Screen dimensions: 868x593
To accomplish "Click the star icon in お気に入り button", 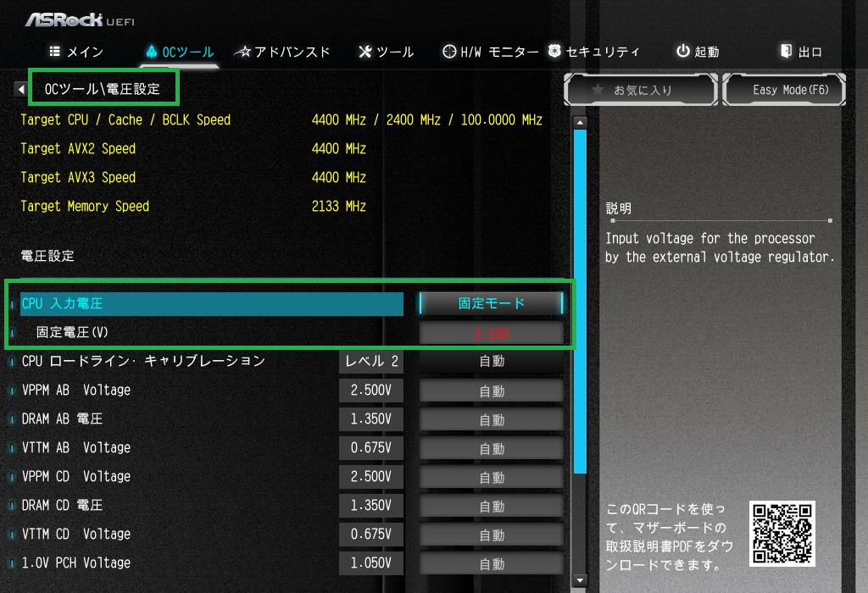I will tap(598, 90).
